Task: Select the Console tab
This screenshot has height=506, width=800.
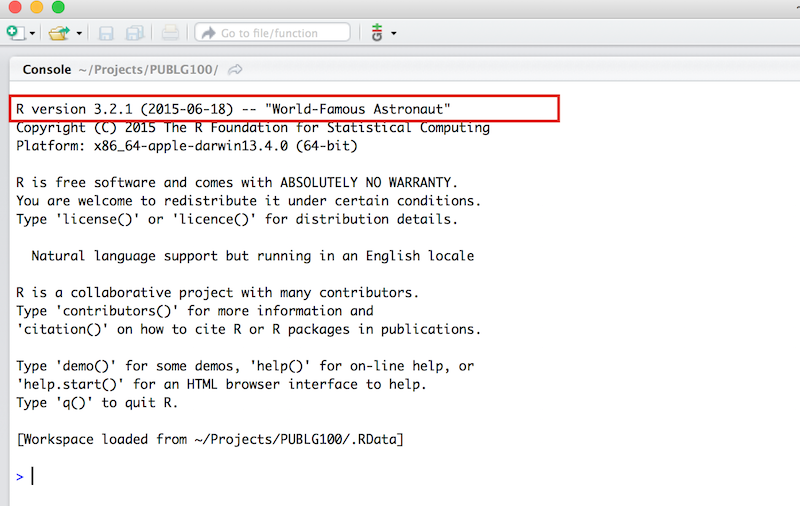Action: [46, 69]
